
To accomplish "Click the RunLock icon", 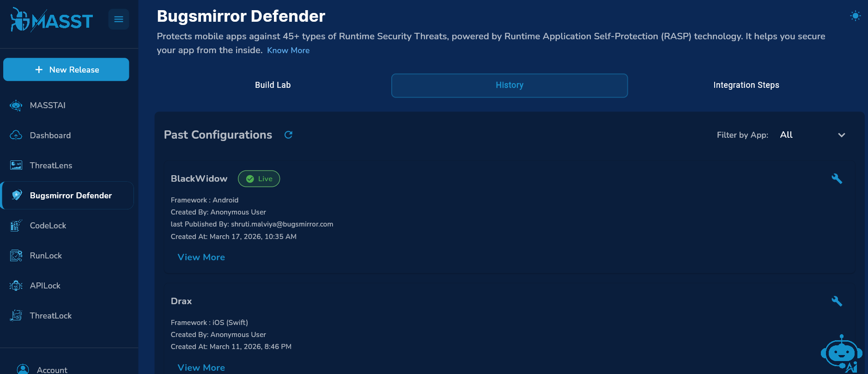I will (x=16, y=256).
